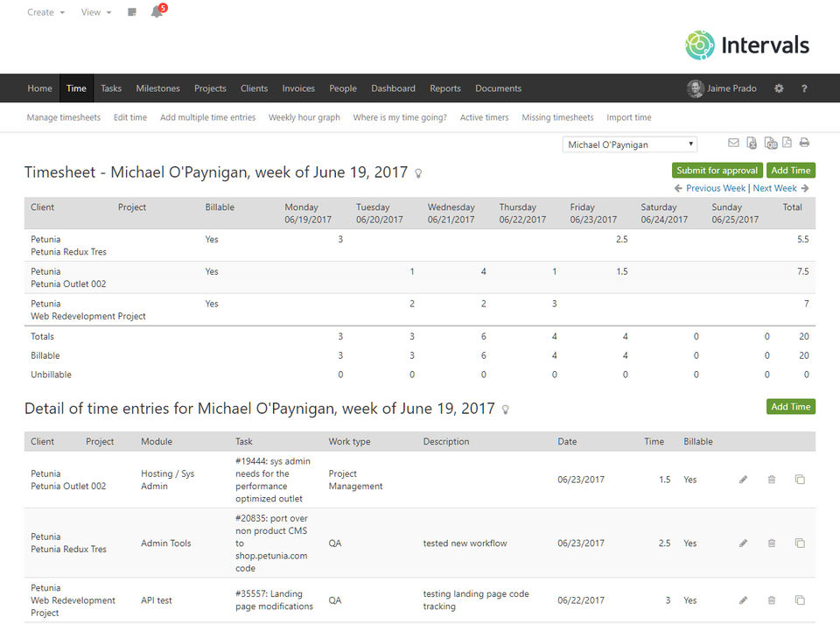Viewport: 840px width, 624px height.
Task: Click Submit for approval button
Action: (x=717, y=171)
